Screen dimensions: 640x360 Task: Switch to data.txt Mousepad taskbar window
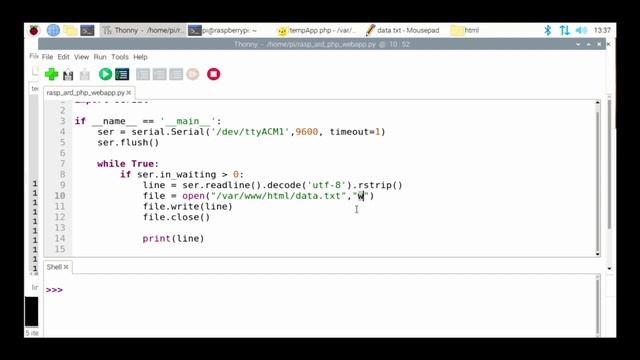[x=402, y=30]
